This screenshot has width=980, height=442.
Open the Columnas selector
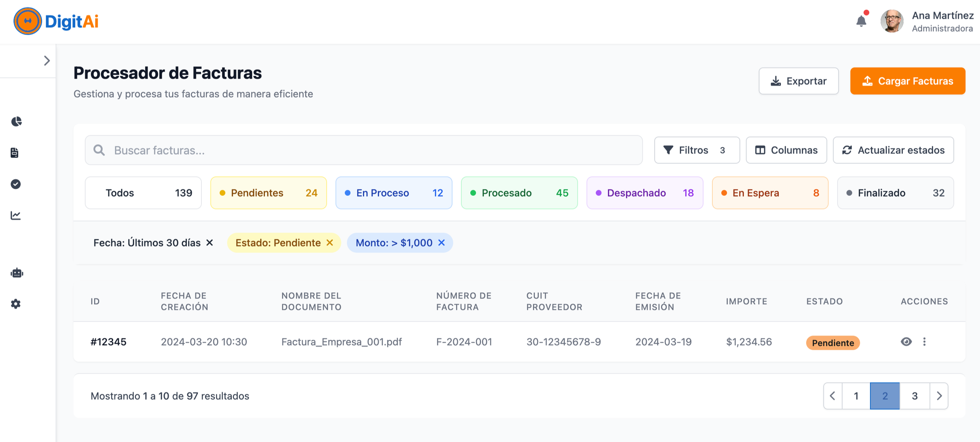click(x=786, y=150)
